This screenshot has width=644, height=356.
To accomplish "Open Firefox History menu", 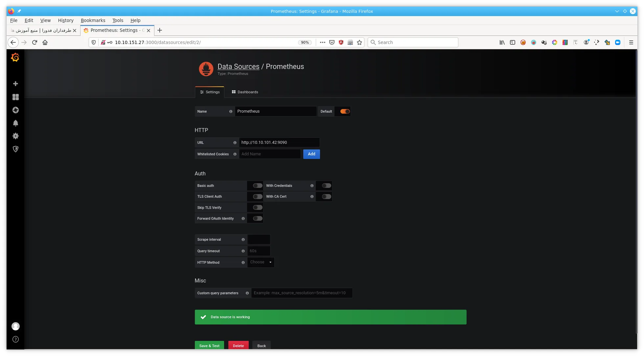I will point(66,20).
